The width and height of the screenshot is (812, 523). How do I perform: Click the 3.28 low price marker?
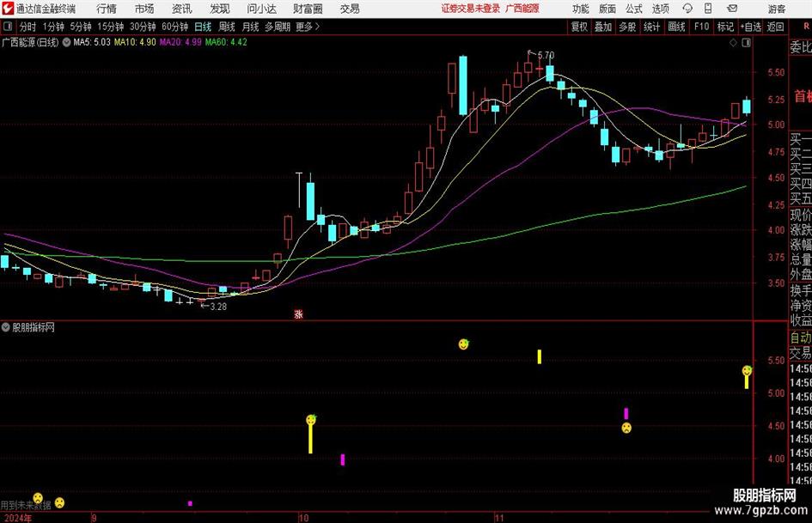click(x=218, y=306)
